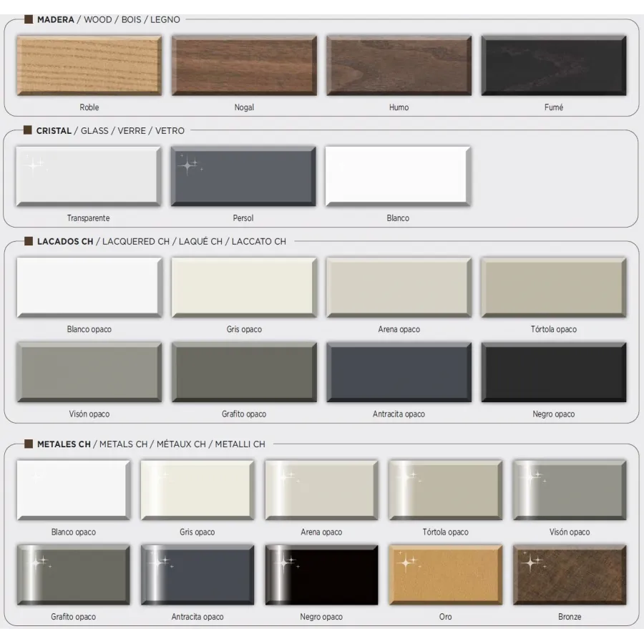Choose the Transparente glass sample
Screen dimensions: 644x644
[87, 175]
